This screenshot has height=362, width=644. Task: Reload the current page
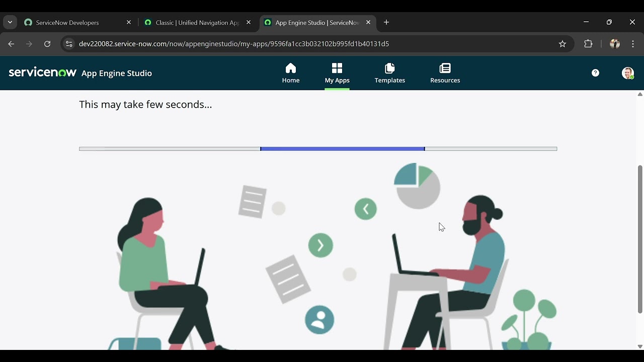click(x=47, y=44)
